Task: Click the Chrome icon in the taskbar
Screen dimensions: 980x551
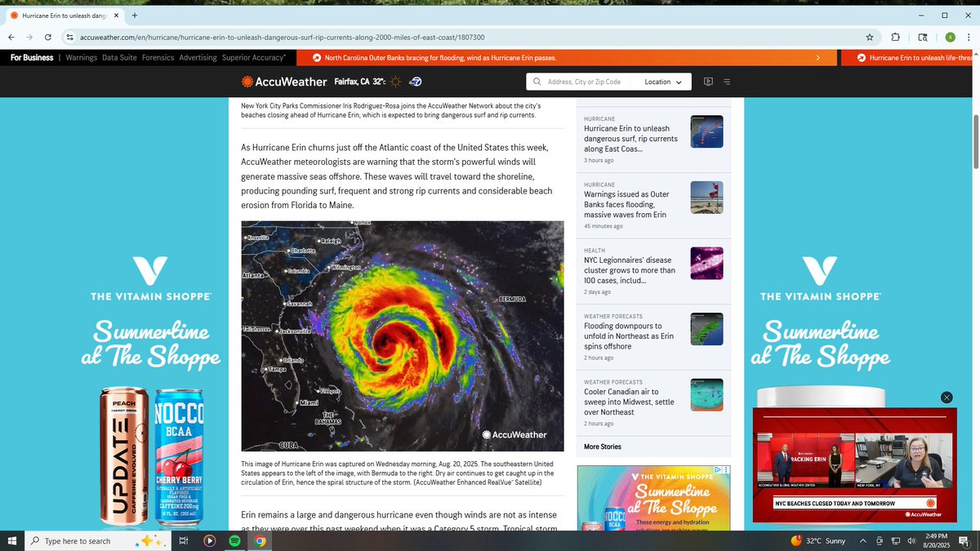Action: pos(260,540)
